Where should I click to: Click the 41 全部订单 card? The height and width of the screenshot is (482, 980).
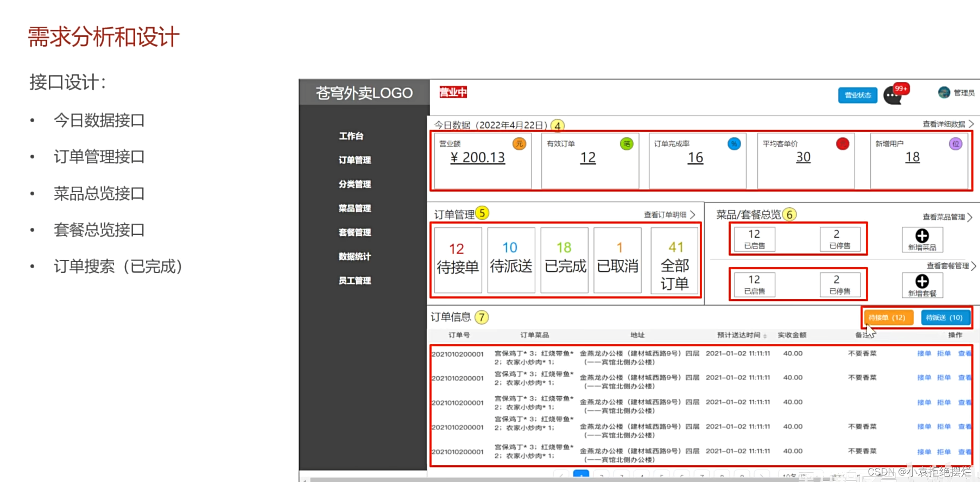675,260
